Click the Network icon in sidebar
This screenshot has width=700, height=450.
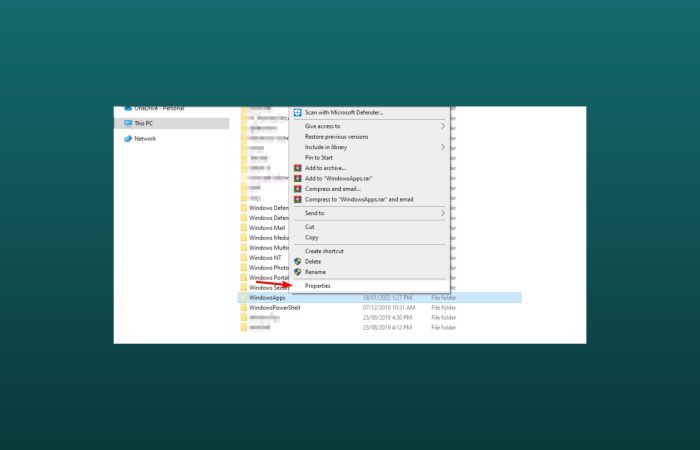128,139
